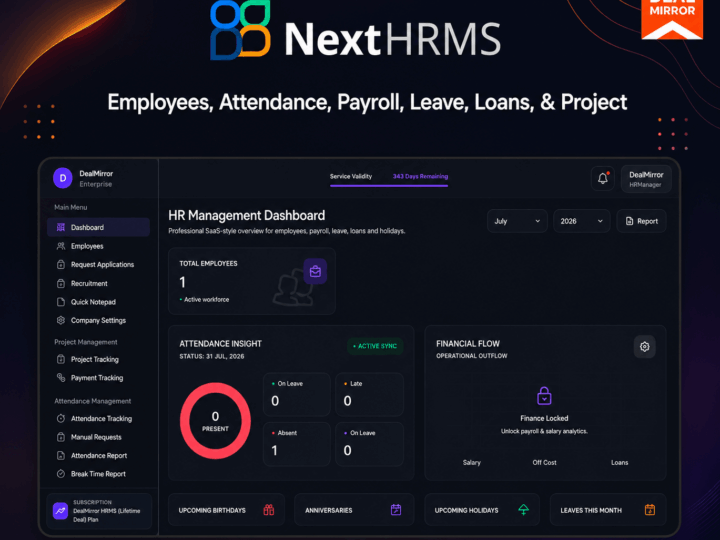Click "Unlock payroll & salary analytics." text
720x540 pixels.
(x=544, y=431)
